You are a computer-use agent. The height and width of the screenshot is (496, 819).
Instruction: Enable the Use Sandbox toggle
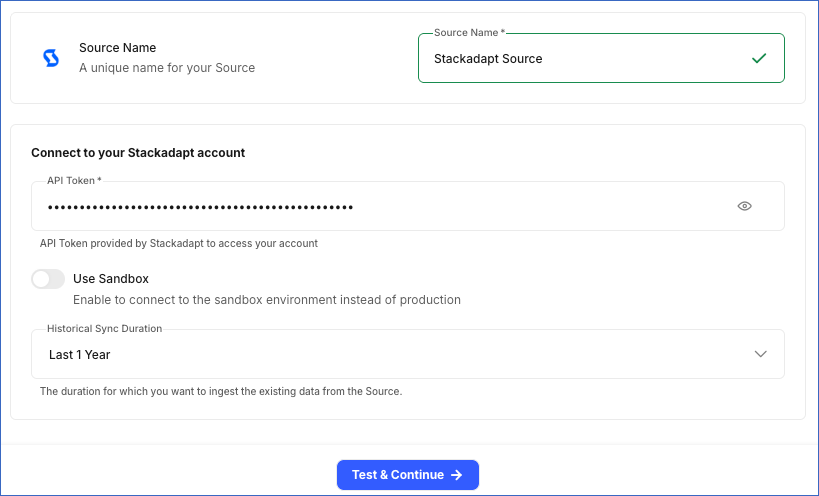[x=48, y=279]
